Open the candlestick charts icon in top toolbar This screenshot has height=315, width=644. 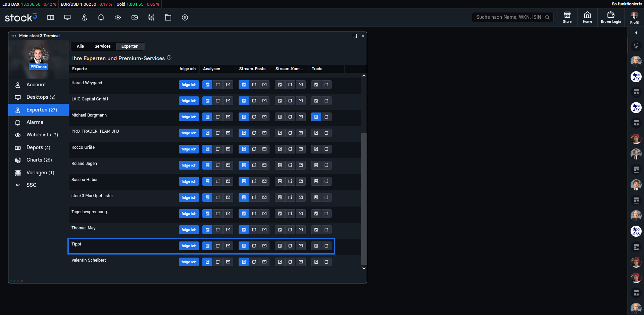point(151,18)
